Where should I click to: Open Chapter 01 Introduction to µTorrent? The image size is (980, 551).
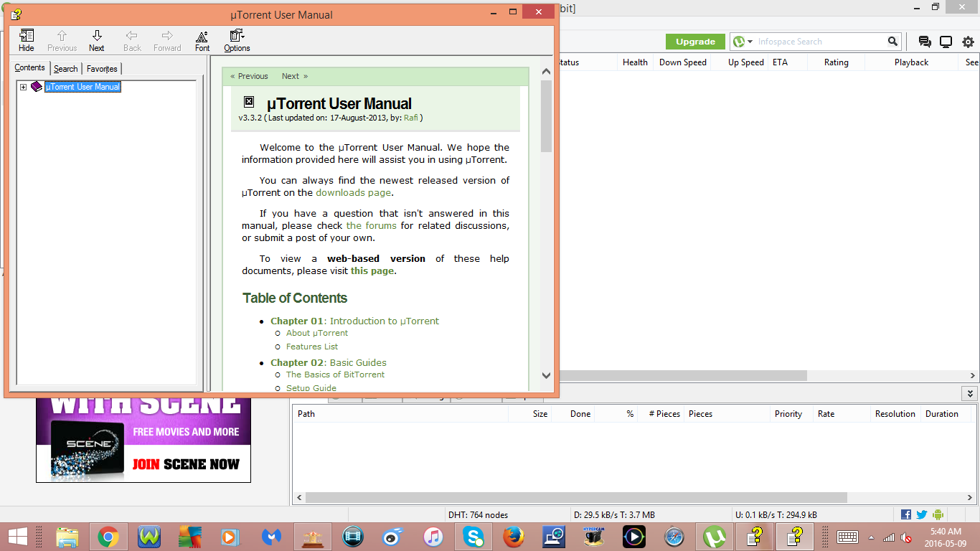[x=354, y=321]
